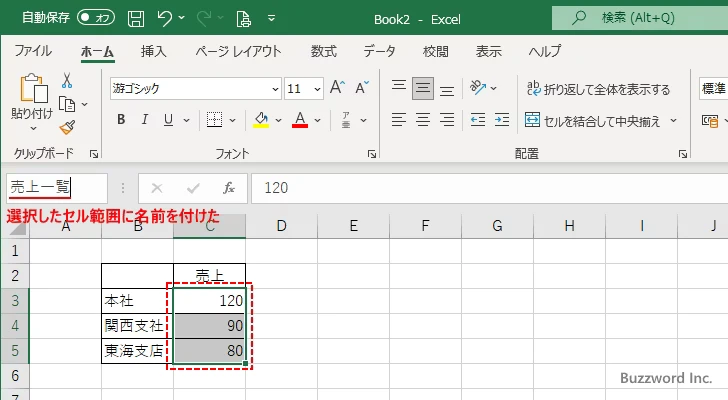The height and width of the screenshot is (400, 728).
Task: Switch to the 校閲 tab
Action: pyautogui.click(x=436, y=51)
